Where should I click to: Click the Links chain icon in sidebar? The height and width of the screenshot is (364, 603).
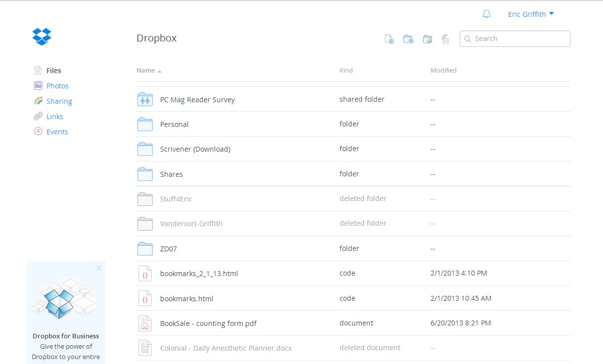click(38, 116)
